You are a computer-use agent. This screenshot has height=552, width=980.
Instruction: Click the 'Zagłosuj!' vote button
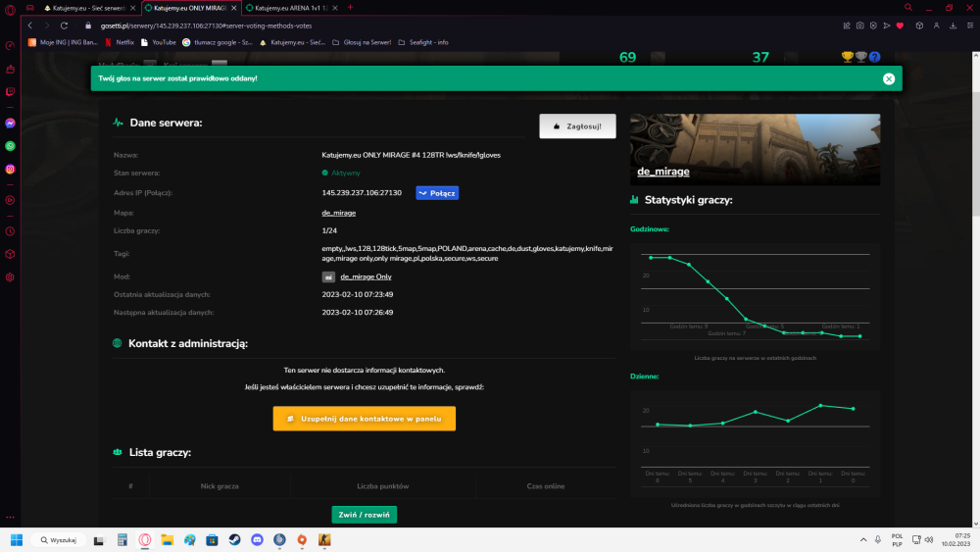point(577,126)
